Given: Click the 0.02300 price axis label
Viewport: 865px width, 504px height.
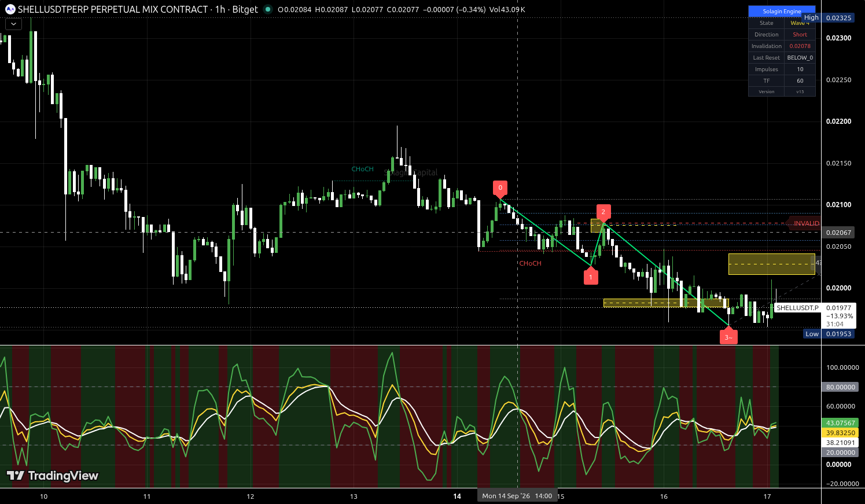Looking at the screenshot, I should (838, 38).
